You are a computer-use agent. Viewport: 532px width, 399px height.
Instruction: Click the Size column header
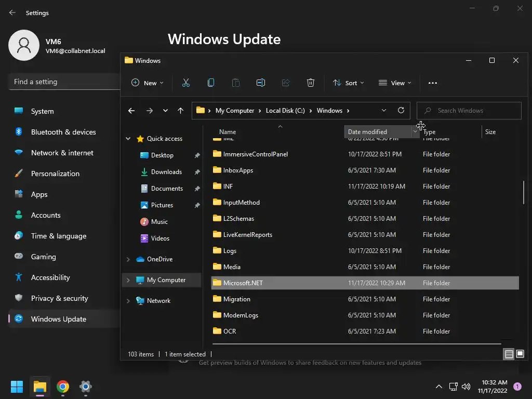point(490,131)
